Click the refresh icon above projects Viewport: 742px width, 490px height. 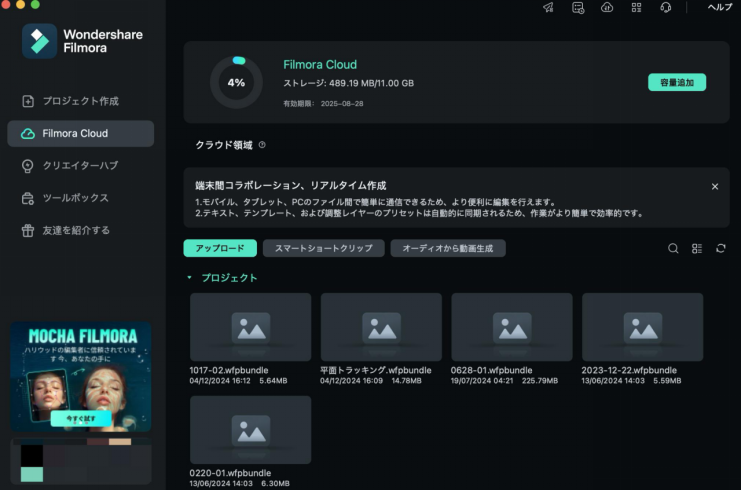[x=721, y=248]
